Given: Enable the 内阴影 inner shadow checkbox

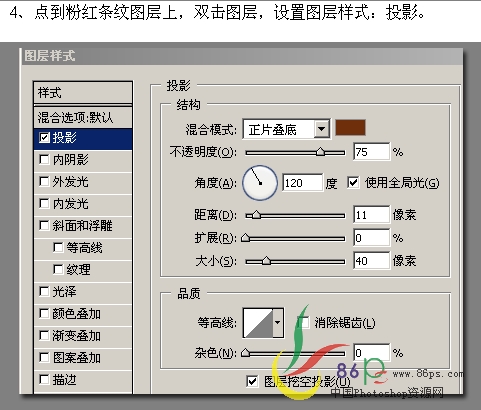Looking at the screenshot, I should click(x=44, y=159).
